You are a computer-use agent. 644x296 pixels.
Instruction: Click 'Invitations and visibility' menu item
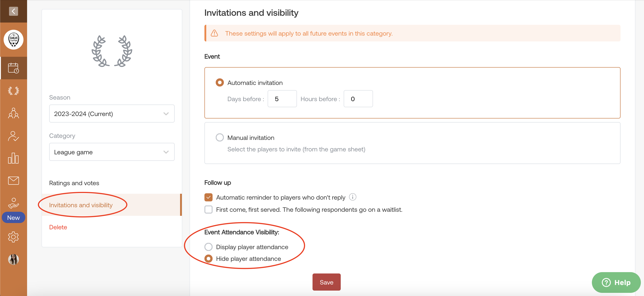(81, 205)
